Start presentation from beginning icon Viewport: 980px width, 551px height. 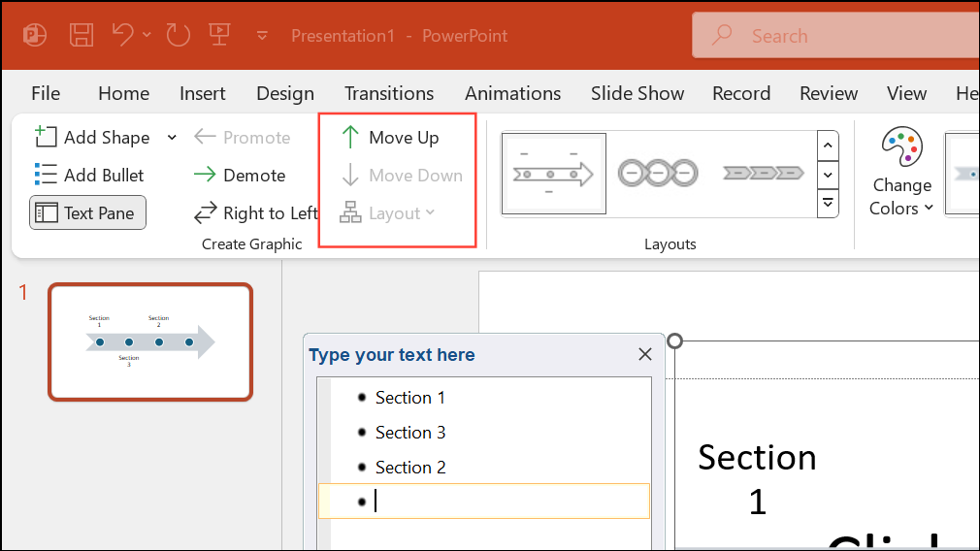click(219, 36)
